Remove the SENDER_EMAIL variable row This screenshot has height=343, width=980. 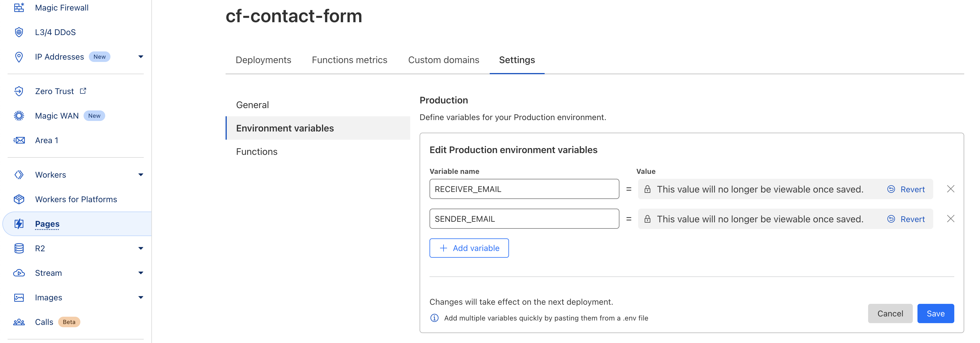pyautogui.click(x=951, y=219)
